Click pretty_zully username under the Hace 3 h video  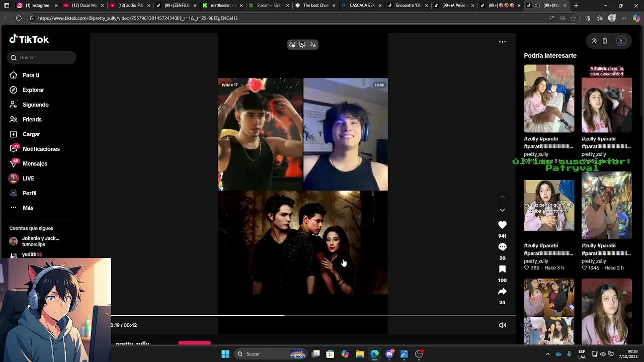pyautogui.click(x=536, y=261)
